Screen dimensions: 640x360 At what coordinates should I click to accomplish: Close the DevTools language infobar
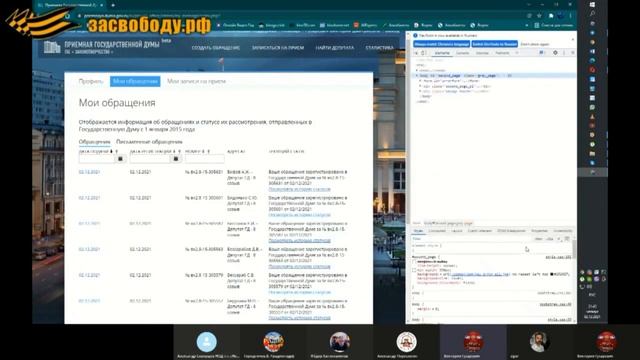572,40
